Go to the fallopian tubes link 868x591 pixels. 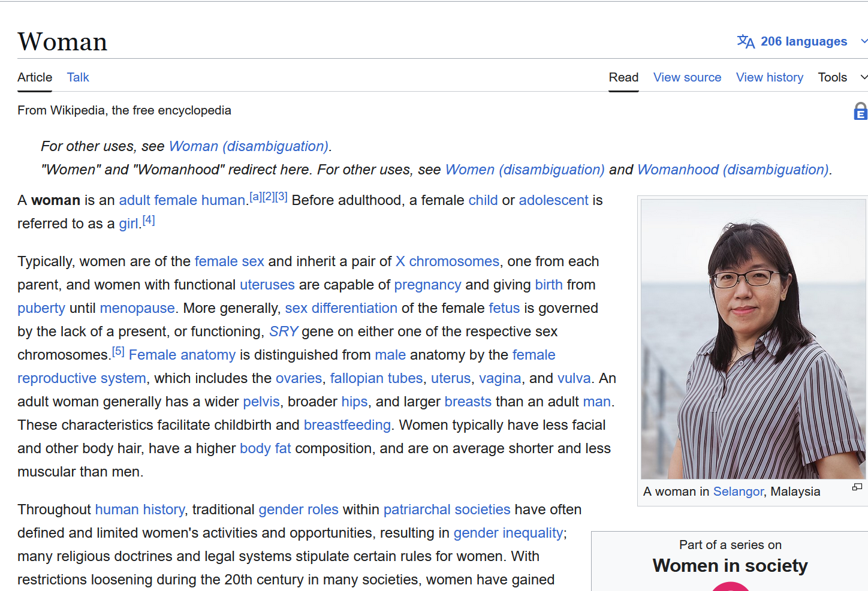[x=376, y=378]
